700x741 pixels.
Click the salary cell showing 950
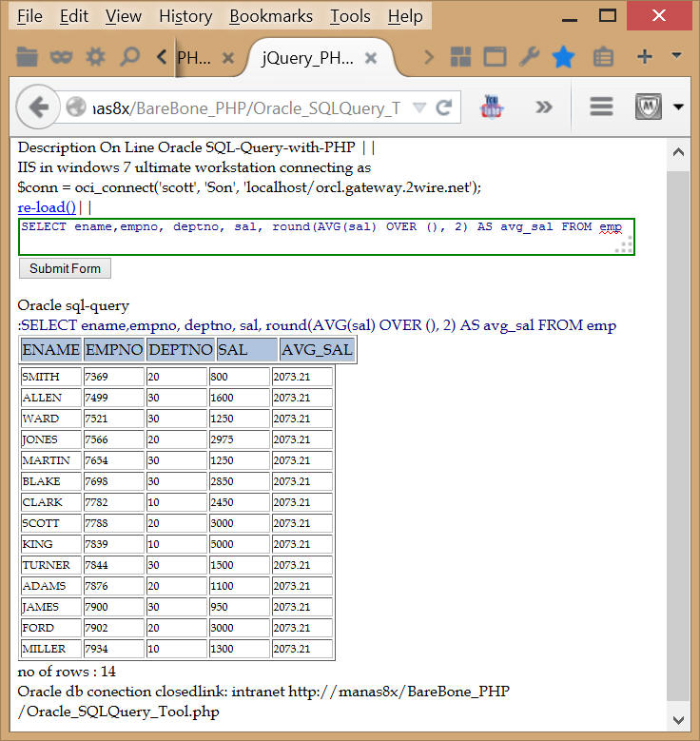(240, 607)
